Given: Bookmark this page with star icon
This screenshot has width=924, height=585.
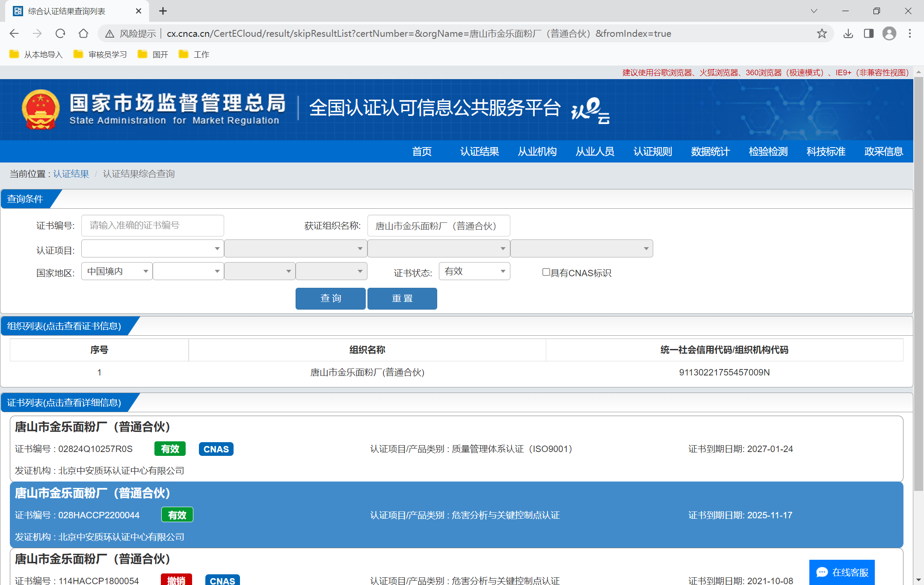Looking at the screenshot, I should tap(821, 33).
